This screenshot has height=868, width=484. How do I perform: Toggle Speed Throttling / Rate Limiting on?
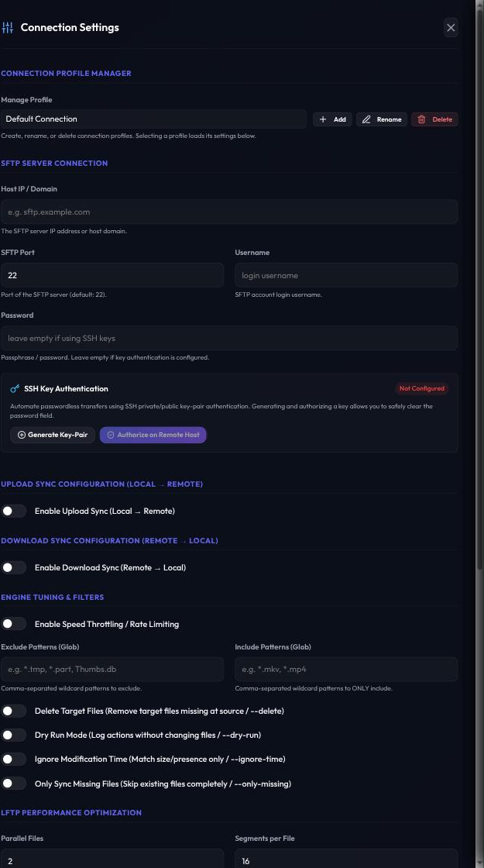click(13, 624)
